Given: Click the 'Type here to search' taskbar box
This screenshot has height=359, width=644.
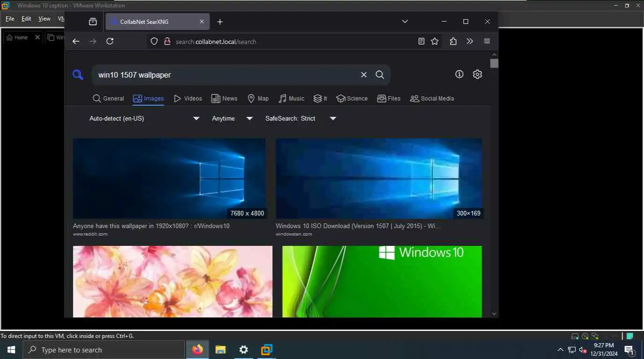Looking at the screenshot, I should click(x=104, y=350).
